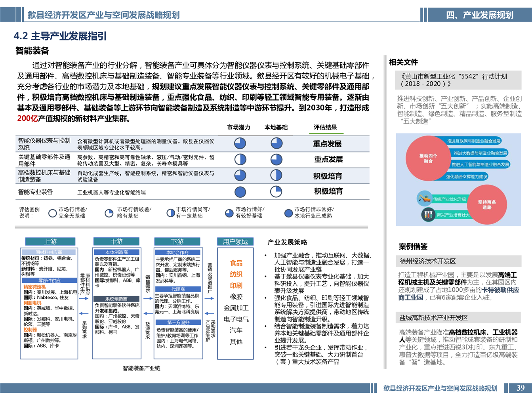This screenshot has height=399, width=532.
Task: Click the 汽车 user domain entry
Action: pos(236,330)
